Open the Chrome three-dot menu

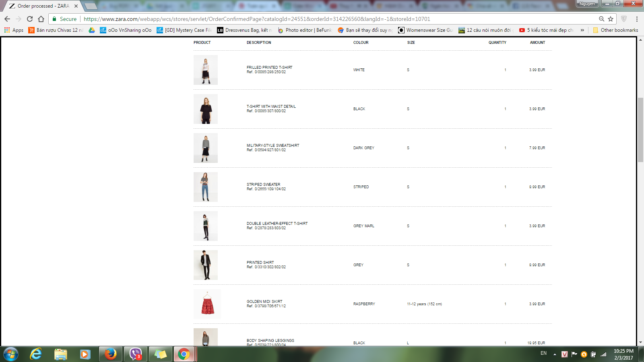[637, 19]
